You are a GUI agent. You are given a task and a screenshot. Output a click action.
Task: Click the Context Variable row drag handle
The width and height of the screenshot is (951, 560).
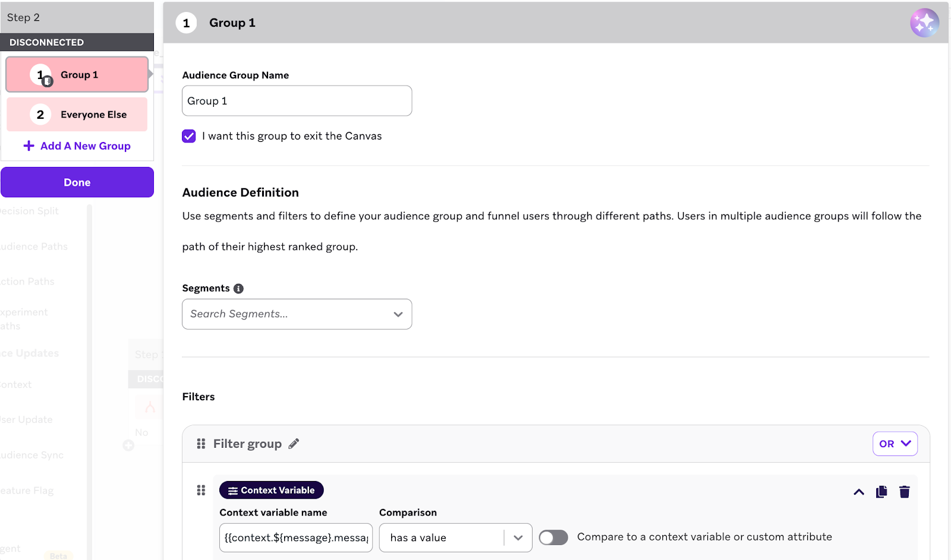point(201,491)
